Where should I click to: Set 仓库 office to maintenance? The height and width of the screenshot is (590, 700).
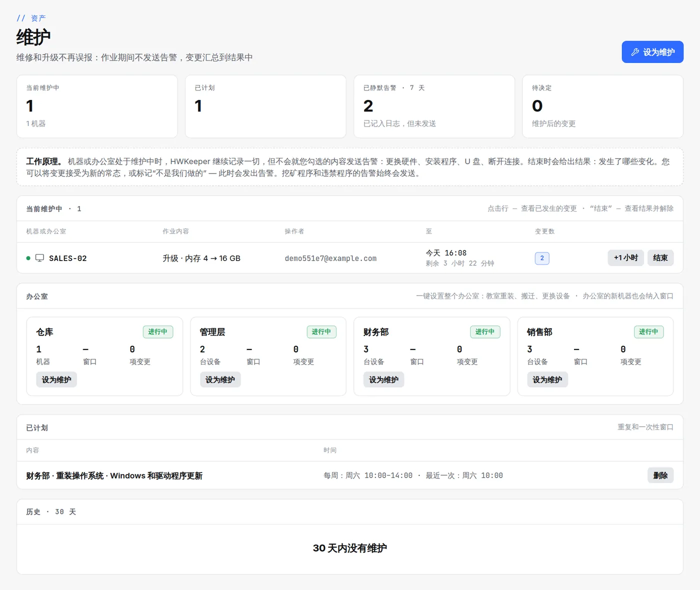pos(56,379)
